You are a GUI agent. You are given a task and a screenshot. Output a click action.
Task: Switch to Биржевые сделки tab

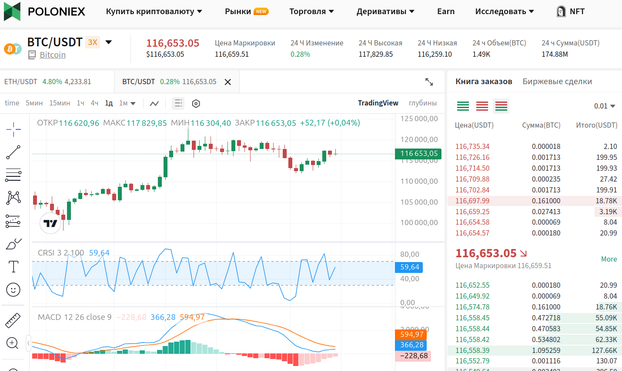(x=557, y=81)
